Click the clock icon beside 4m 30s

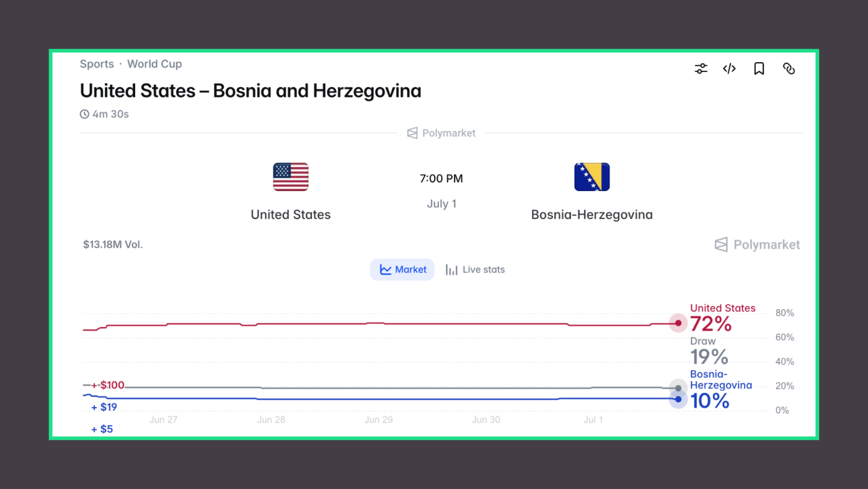(x=84, y=114)
